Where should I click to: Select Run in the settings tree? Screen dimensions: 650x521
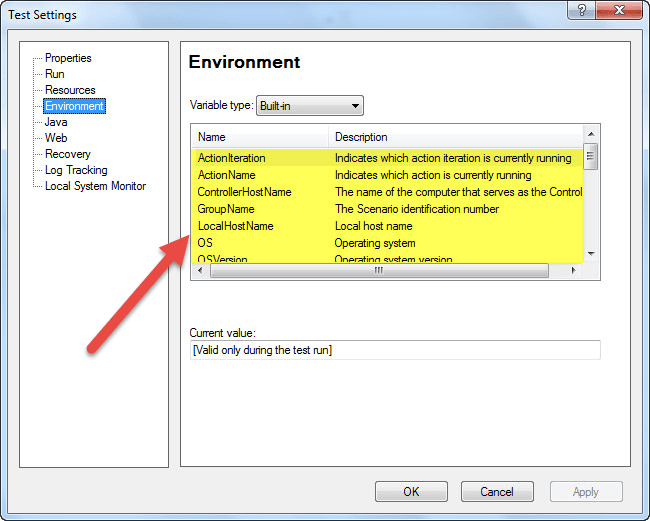pyautogui.click(x=55, y=74)
